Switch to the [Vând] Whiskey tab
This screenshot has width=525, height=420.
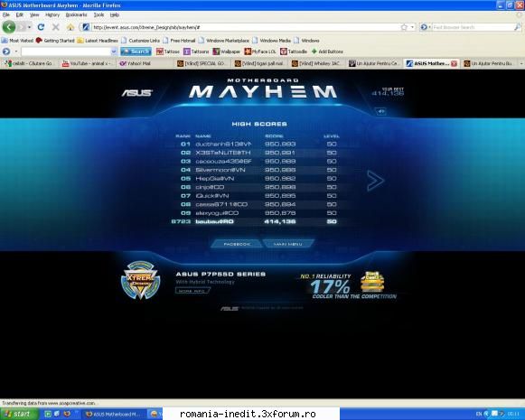coord(317,63)
